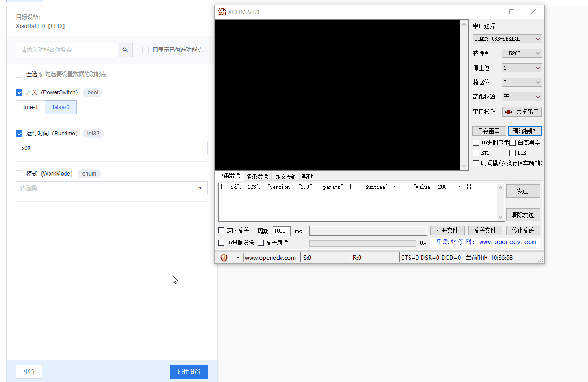Image resolution: width=588 pixels, height=382 pixels.
Task: Click the 重置 reset button
Action: pyautogui.click(x=29, y=372)
